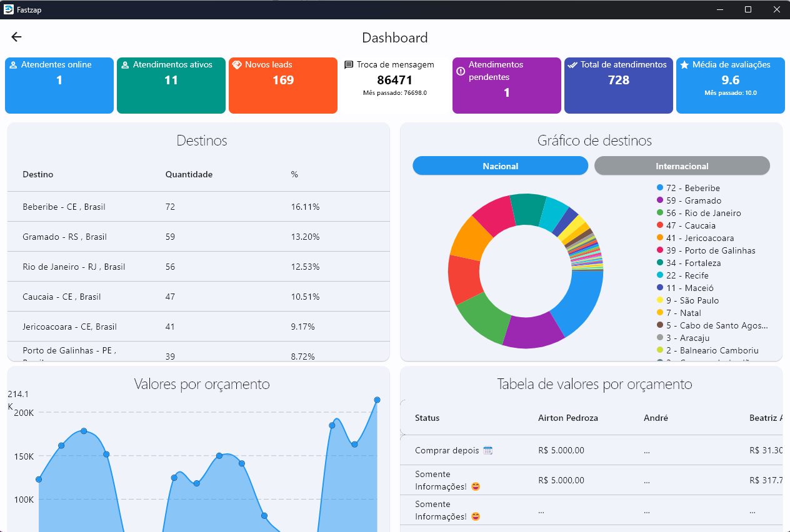Switch to the Internacional tab

click(682, 165)
